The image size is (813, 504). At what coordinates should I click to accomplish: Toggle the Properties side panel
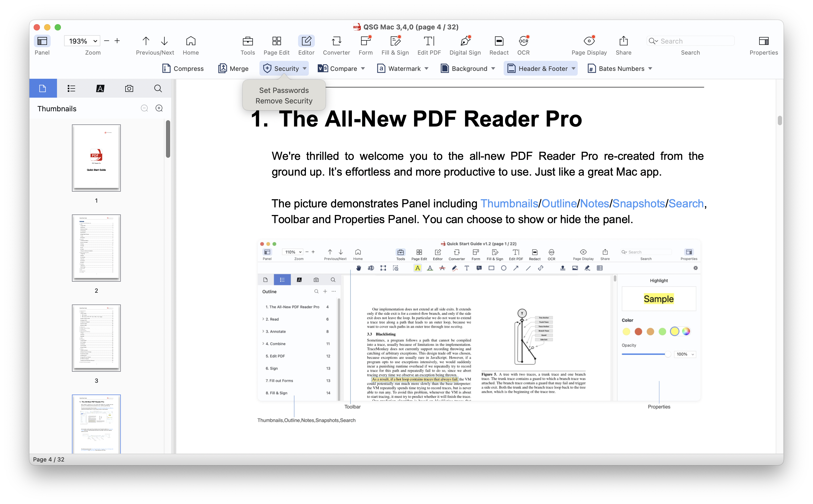(x=763, y=41)
